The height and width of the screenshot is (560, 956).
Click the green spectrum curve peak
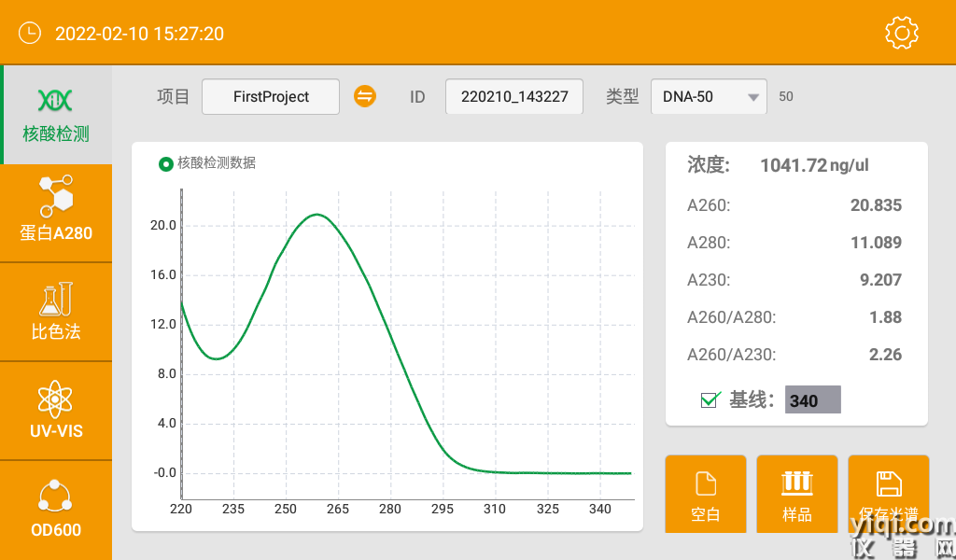click(317, 215)
